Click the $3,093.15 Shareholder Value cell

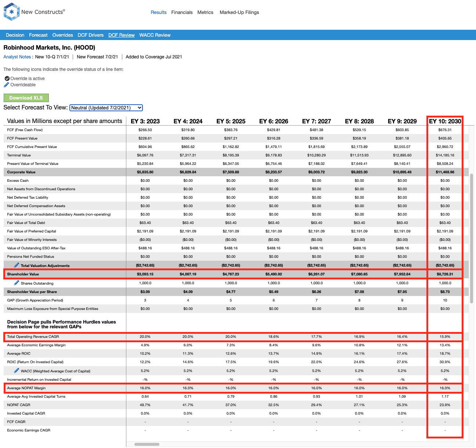pos(145,274)
